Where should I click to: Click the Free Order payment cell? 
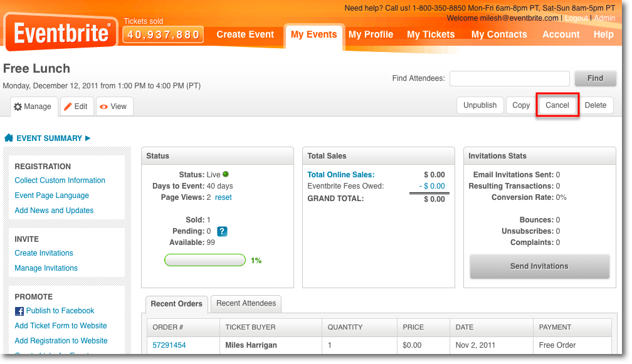point(557,345)
